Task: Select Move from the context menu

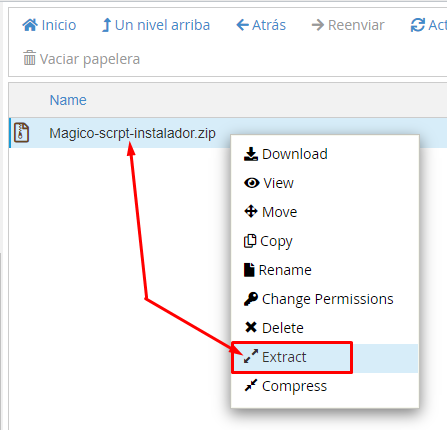Action: 270,212
